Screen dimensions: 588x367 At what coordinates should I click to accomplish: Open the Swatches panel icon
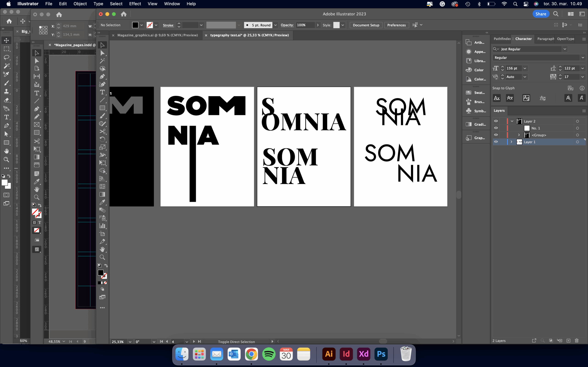[469, 93]
